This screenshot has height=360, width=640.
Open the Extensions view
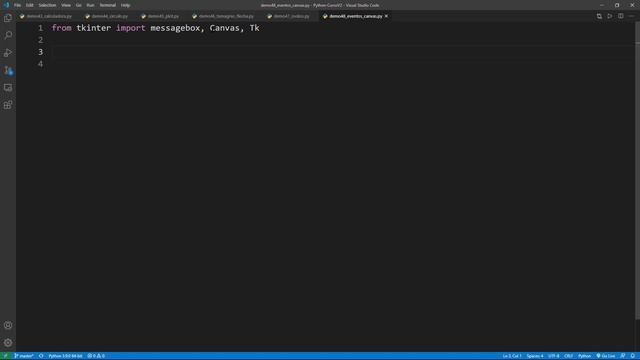8,105
